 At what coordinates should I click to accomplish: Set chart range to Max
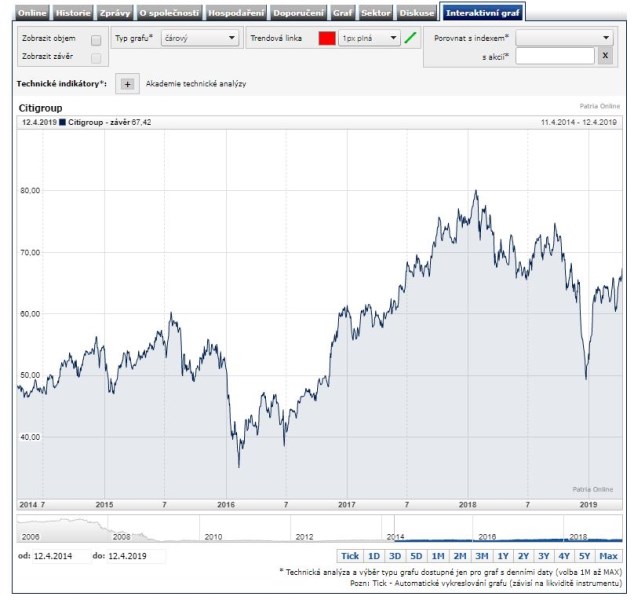(x=609, y=556)
